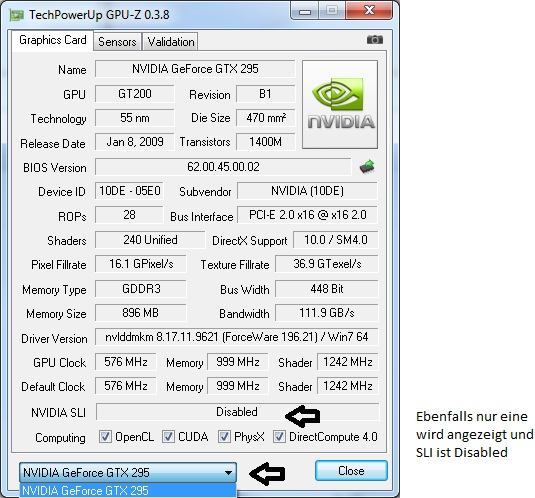Click the Memory Type field GDDR3
The image size is (535, 498).
point(141,289)
